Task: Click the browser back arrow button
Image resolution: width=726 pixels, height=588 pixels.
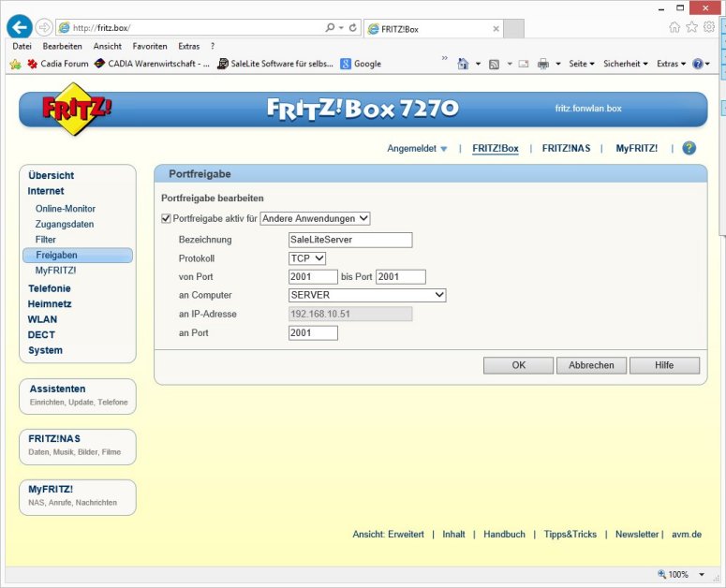Action: coord(20,28)
